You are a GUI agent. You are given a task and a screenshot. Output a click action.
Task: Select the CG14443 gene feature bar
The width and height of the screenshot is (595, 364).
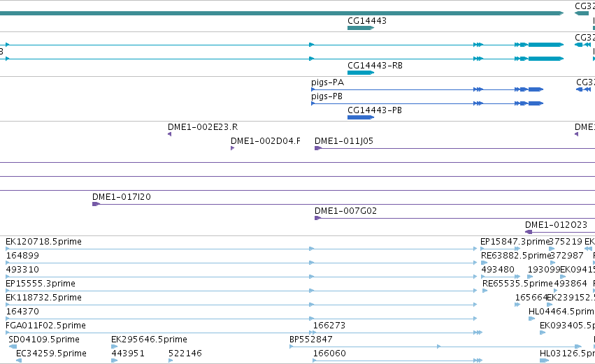361,28
